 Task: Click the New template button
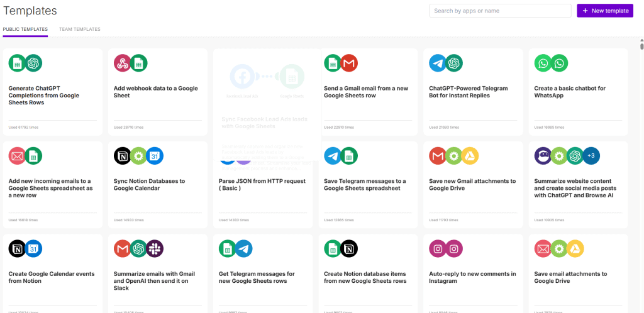(x=605, y=11)
